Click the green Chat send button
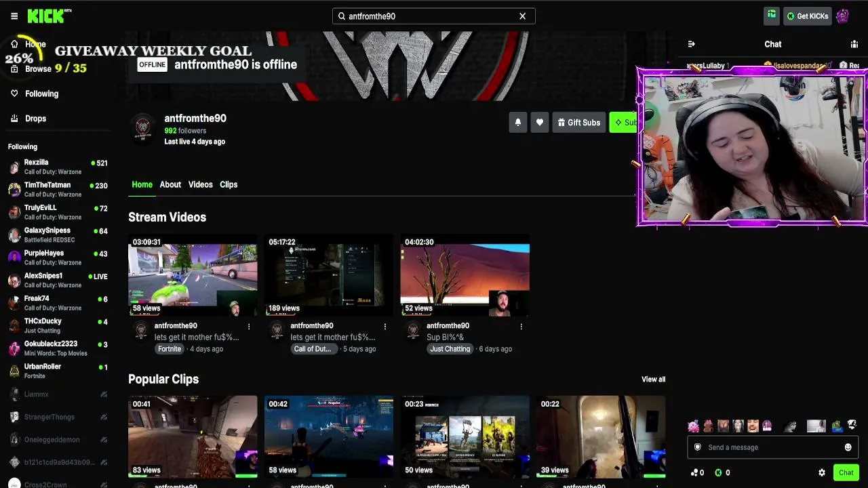 846,473
